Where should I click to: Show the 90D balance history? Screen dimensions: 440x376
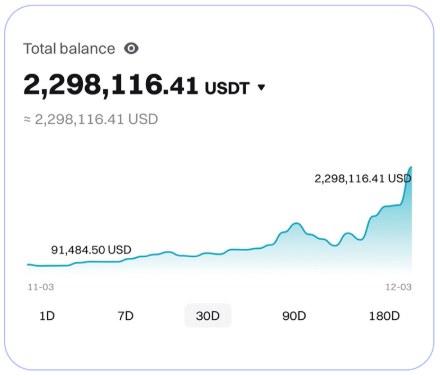click(x=294, y=315)
